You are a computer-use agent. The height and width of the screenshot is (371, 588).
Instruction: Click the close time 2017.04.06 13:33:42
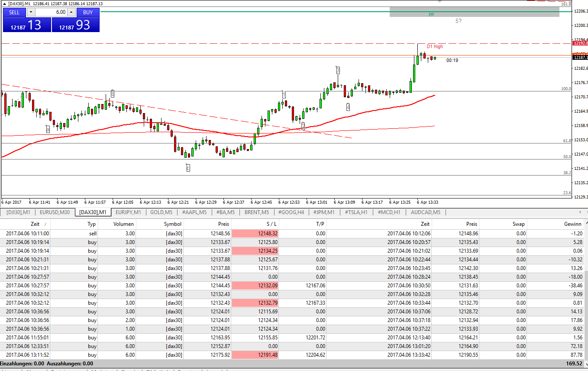click(409, 355)
